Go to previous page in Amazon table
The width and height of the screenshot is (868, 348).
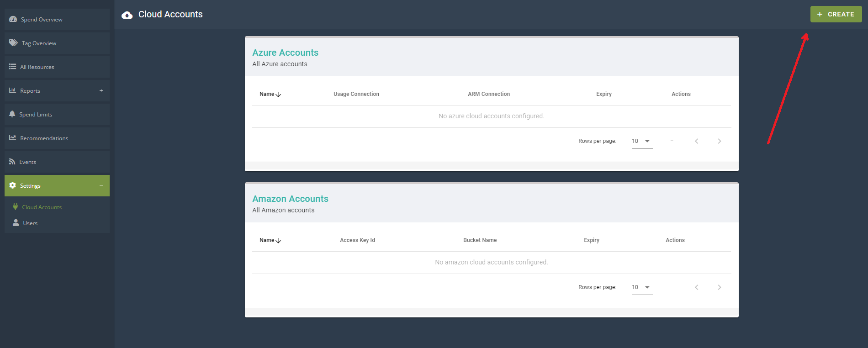point(696,287)
